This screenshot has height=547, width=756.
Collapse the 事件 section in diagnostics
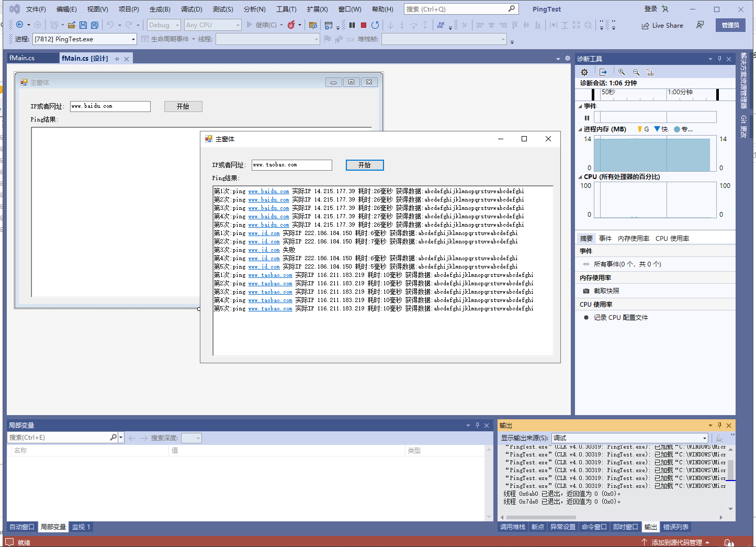pos(580,106)
